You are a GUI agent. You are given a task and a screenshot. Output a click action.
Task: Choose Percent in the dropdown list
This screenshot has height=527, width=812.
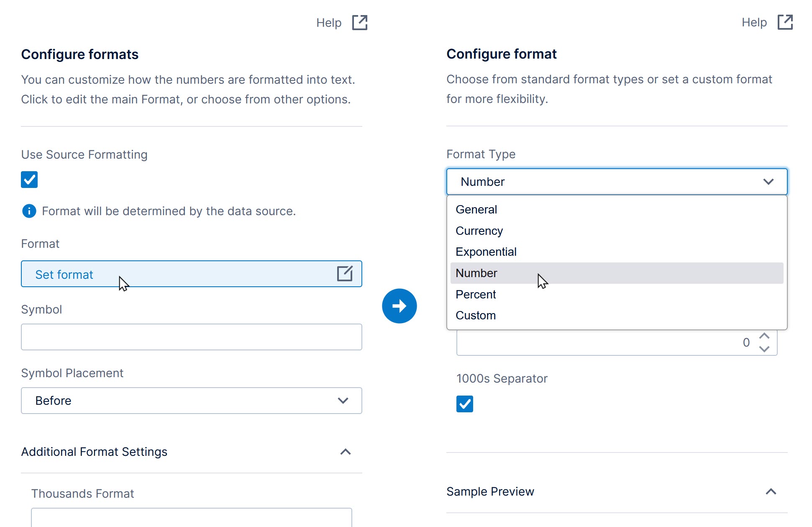[x=476, y=294]
